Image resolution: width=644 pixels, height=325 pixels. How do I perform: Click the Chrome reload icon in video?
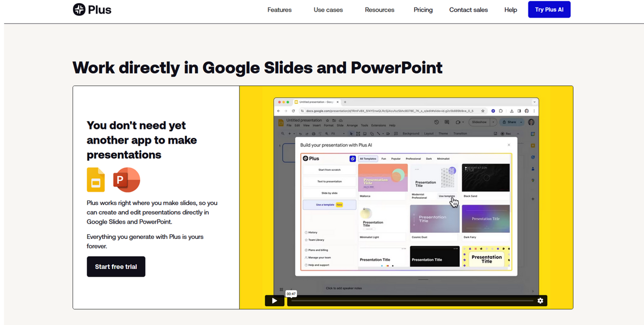[293, 111]
